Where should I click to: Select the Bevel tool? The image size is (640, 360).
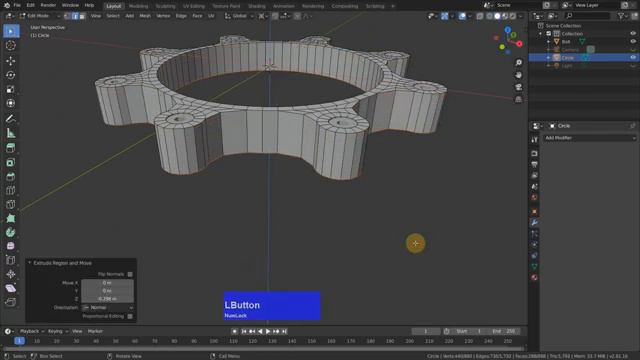click(11, 176)
